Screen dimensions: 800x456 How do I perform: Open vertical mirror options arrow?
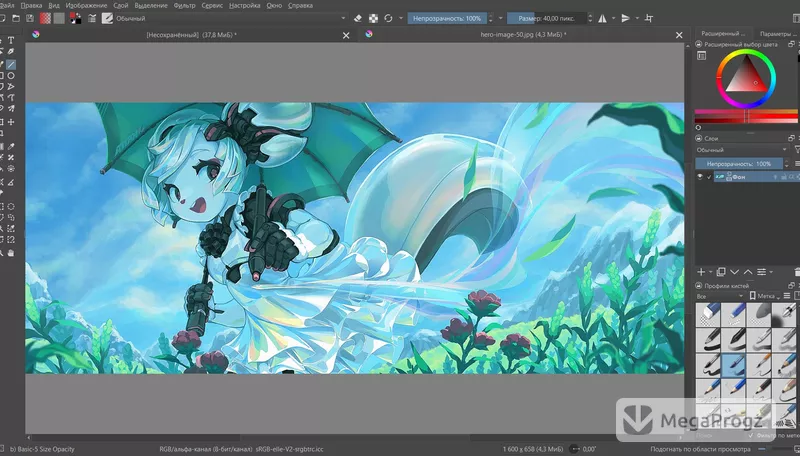click(637, 18)
